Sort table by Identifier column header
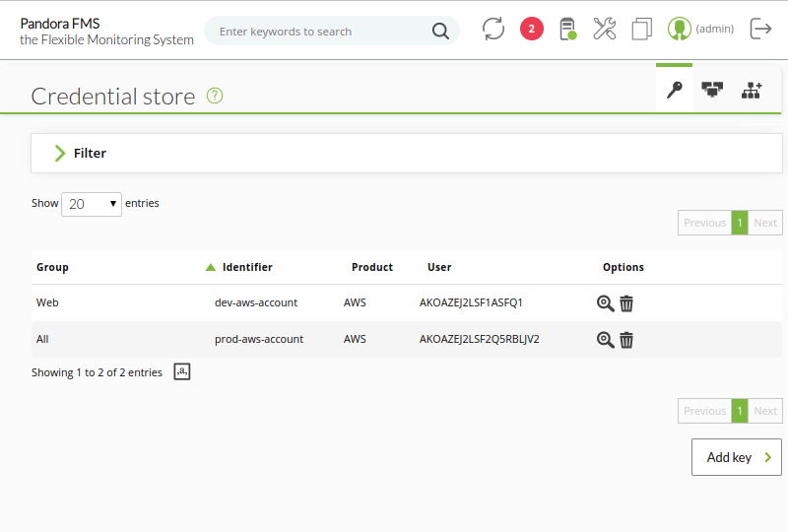Image resolution: width=788 pixels, height=532 pixels. [247, 267]
